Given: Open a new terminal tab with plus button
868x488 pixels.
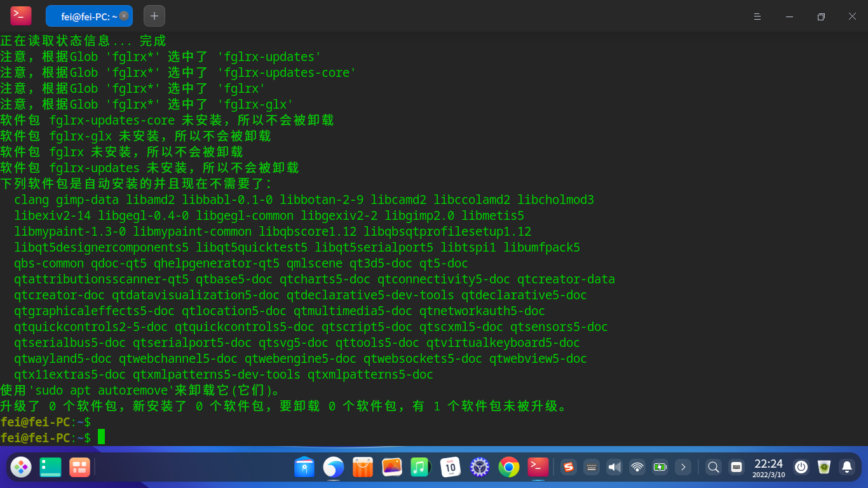Looking at the screenshot, I should click(154, 16).
